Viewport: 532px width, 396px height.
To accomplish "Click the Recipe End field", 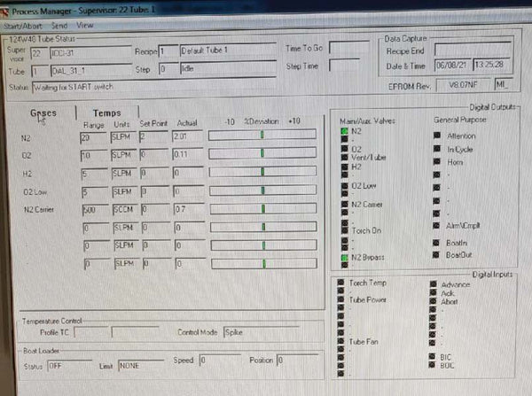I will pyautogui.click(x=473, y=50).
